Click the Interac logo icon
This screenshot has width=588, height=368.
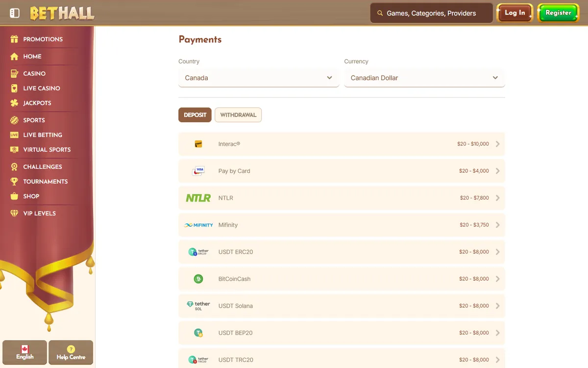[x=198, y=144]
